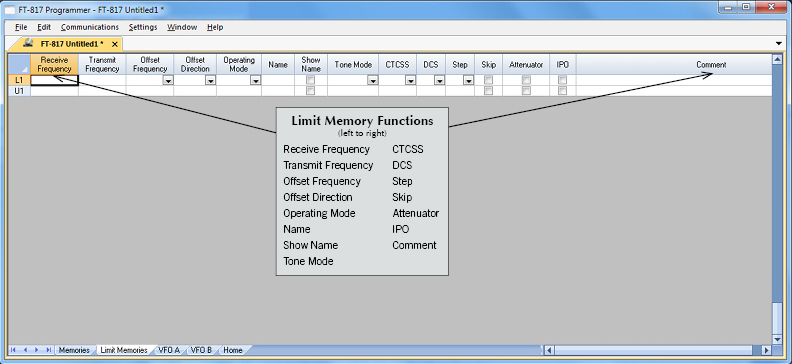Screen dimensions: 792x364
Task: Open the Help menu
Action: (215, 27)
